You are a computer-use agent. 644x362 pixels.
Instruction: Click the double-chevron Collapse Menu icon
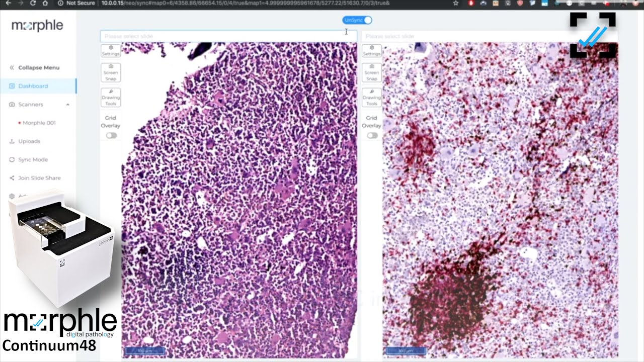[x=12, y=67]
